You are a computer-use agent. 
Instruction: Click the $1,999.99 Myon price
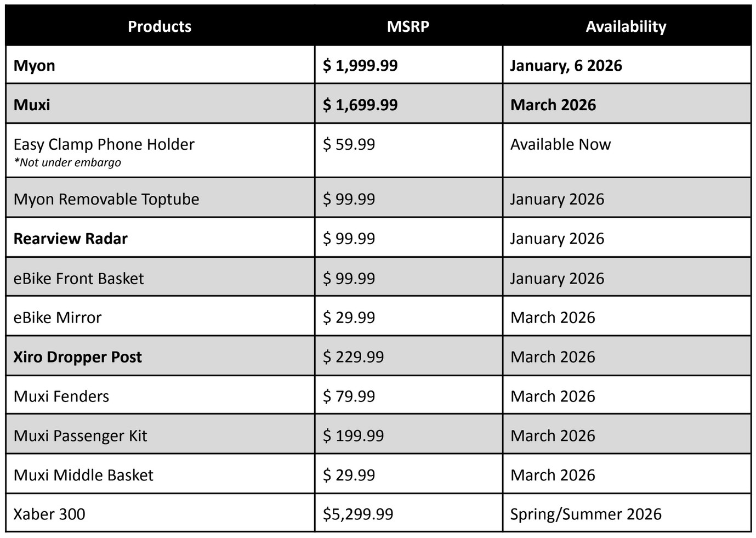[360, 65]
